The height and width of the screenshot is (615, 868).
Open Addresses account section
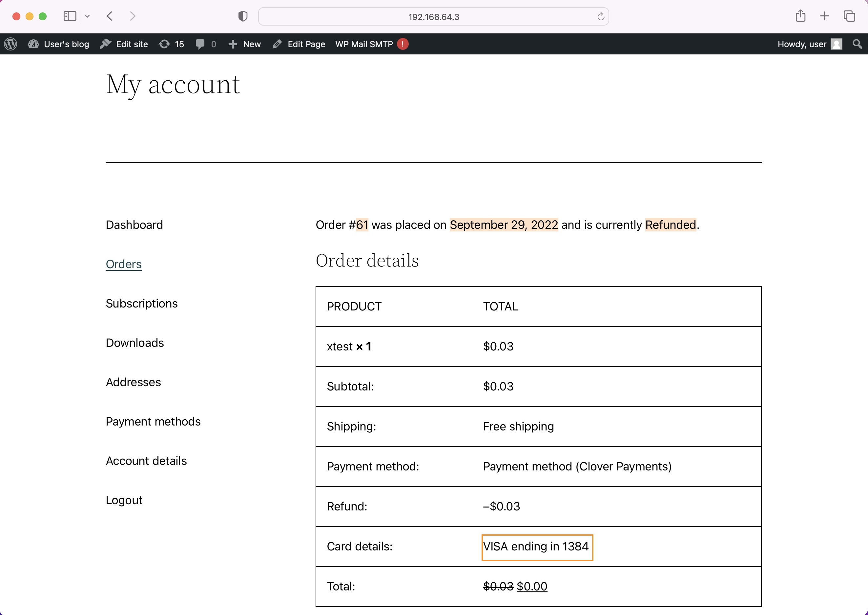click(x=133, y=381)
